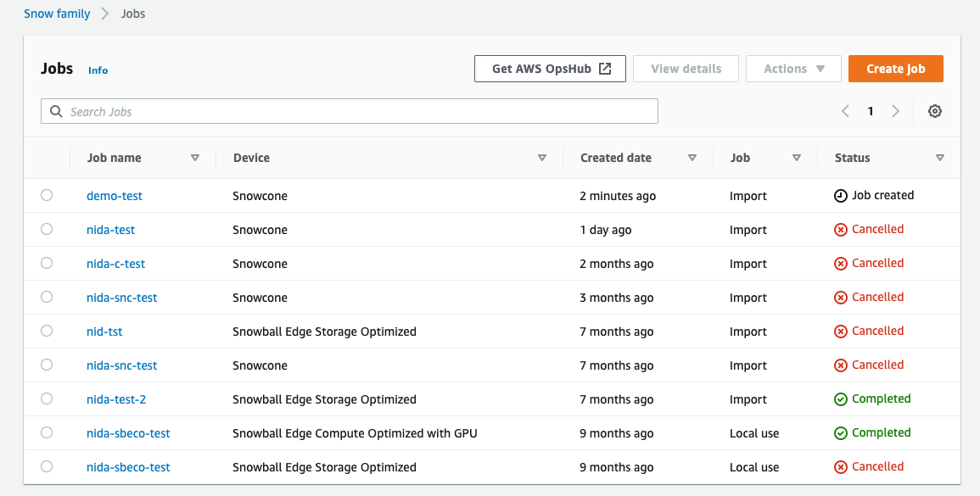Viewport: 980px width, 496px height.
Task: Select the radio button for nida-sbeco-test local use job
Action: pyautogui.click(x=47, y=432)
